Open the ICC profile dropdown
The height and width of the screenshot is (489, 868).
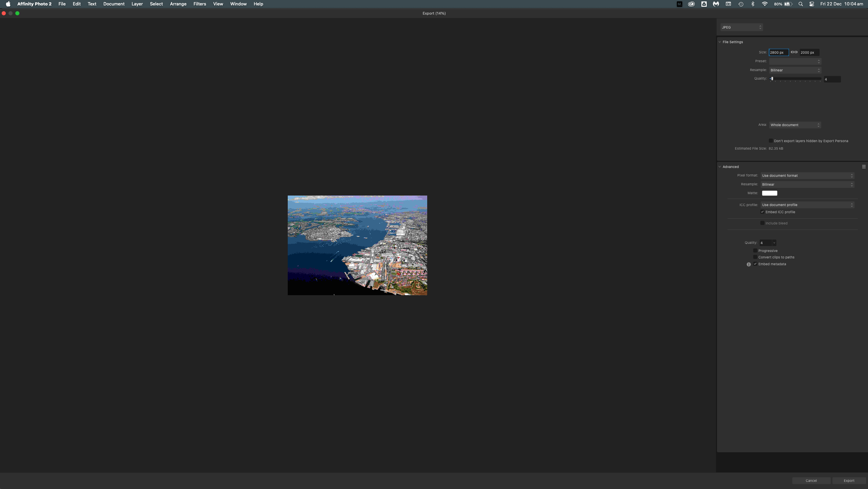[x=807, y=205]
